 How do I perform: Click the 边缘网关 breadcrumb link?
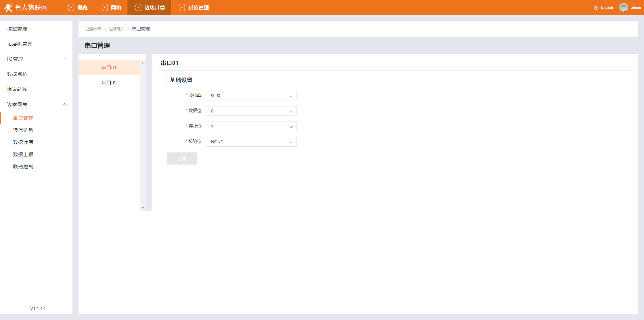click(x=116, y=29)
